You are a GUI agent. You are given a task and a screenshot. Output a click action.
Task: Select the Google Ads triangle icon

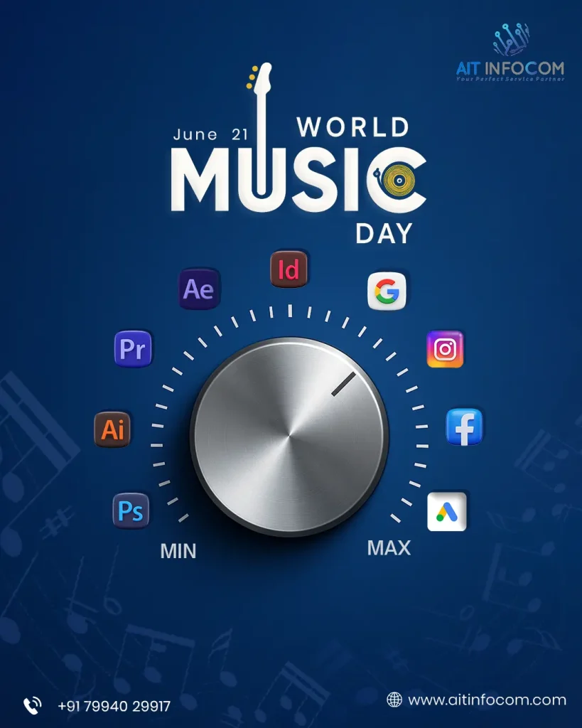coord(447,511)
